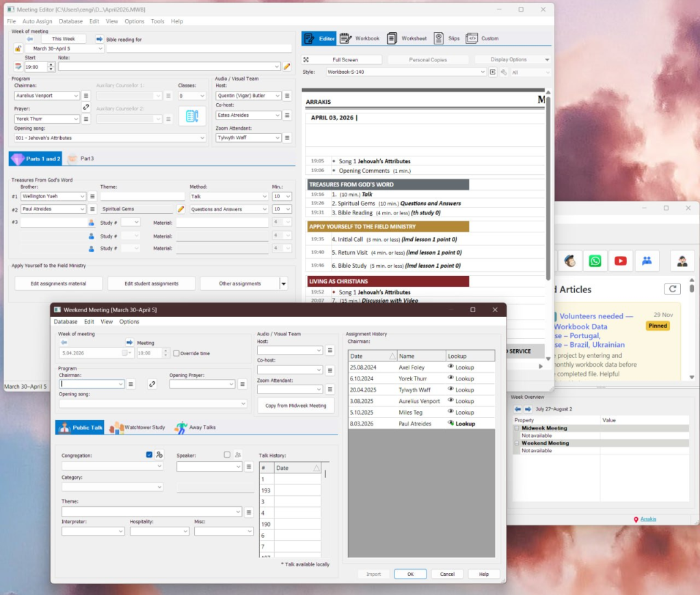
Task: Switch to the Away Talks tab
Action: point(196,428)
